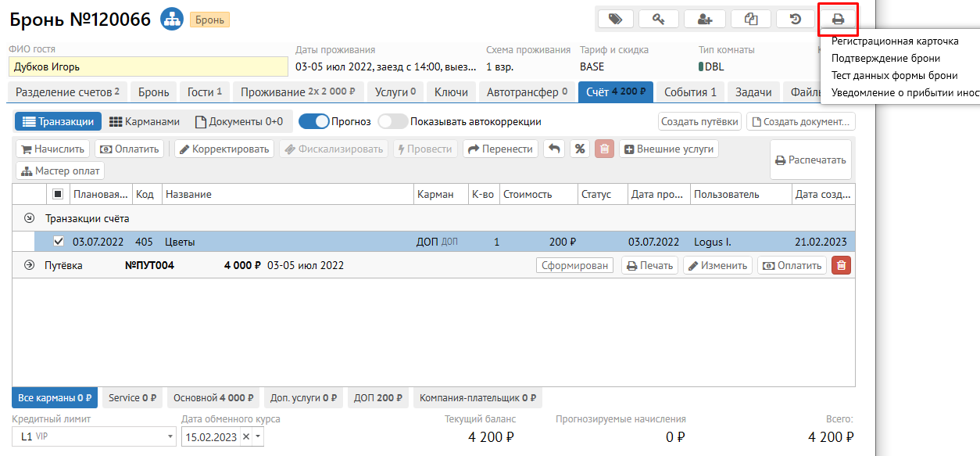Toggle the Прогноз switch
This screenshot has width=980, height=456.
click(313, 121)
